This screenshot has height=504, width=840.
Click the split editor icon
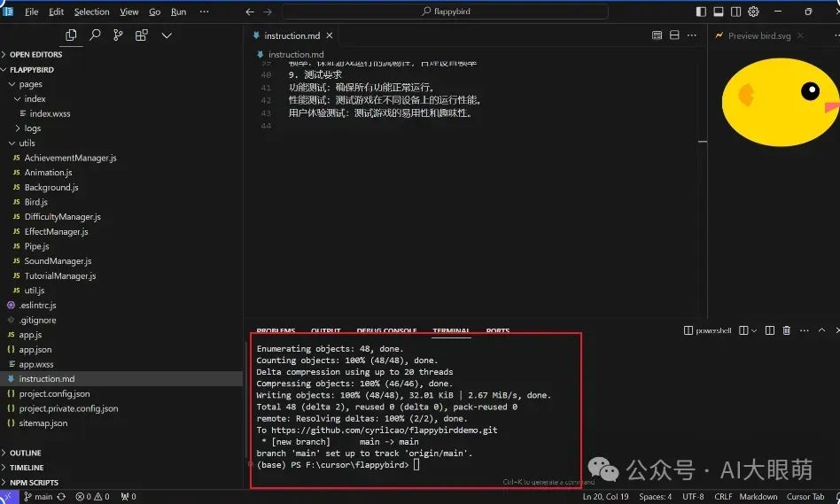pyautogui.click(x=674, y=35)
